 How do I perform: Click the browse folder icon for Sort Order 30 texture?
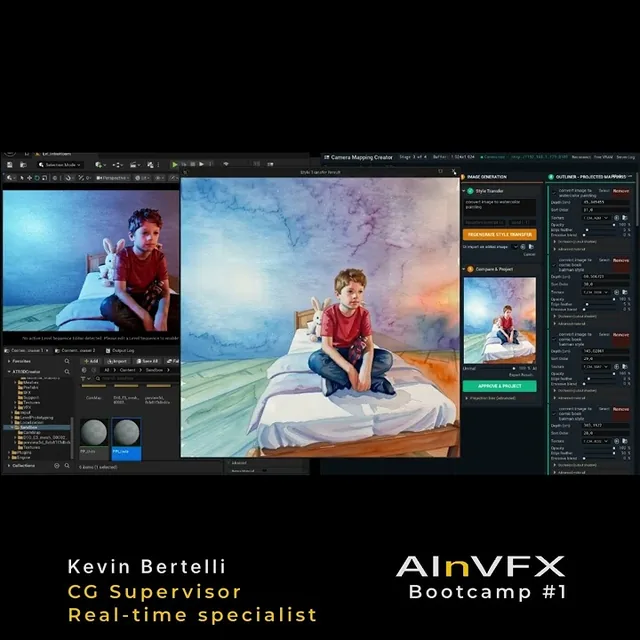click(624, 292)
